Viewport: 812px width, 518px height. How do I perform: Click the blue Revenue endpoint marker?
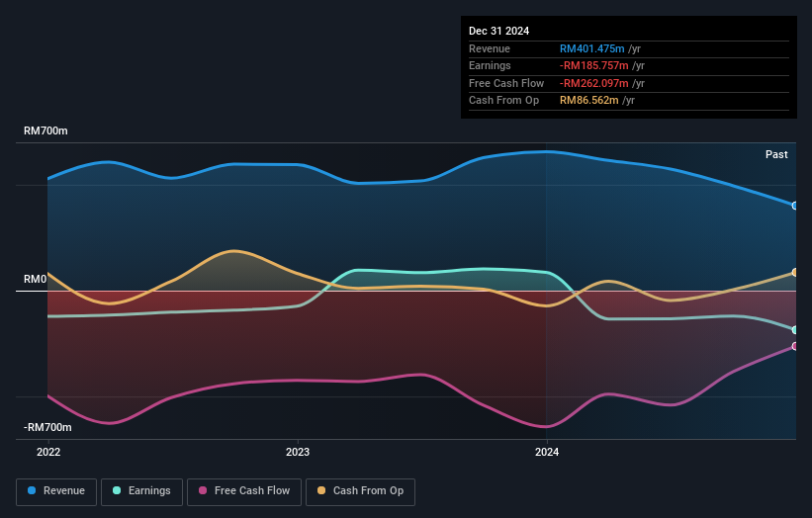795,206
